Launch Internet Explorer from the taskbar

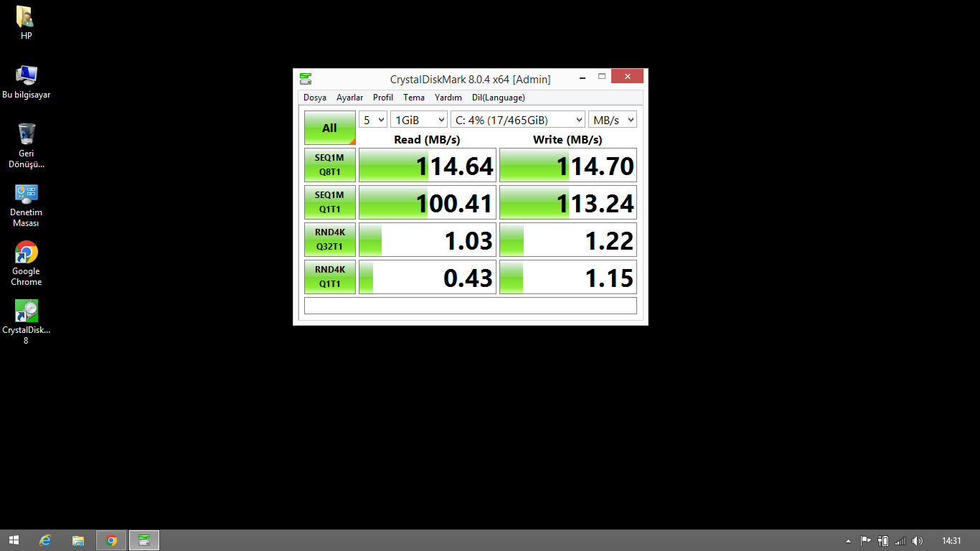pyautogui.click(x=45, y=540)
